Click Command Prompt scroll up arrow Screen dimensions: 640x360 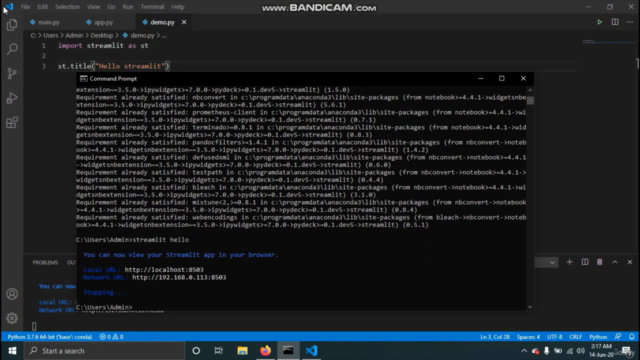(530, 90)
